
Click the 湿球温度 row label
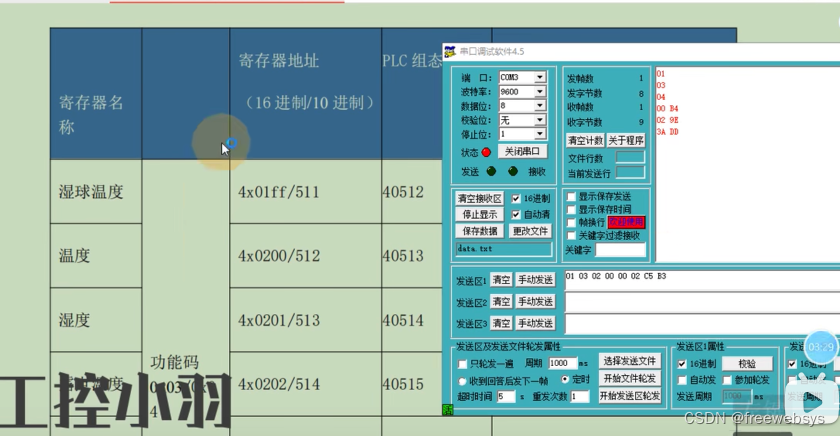(91, 192)
